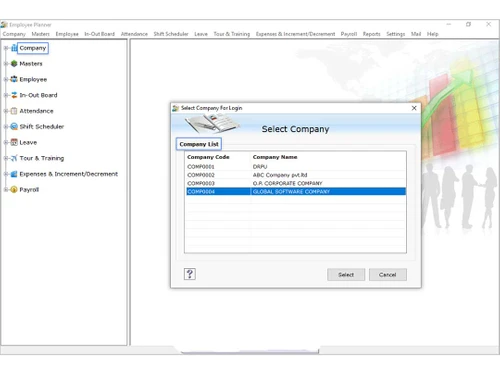
Task: Expand the Tour & Training tree node
Action: [6, 158]
